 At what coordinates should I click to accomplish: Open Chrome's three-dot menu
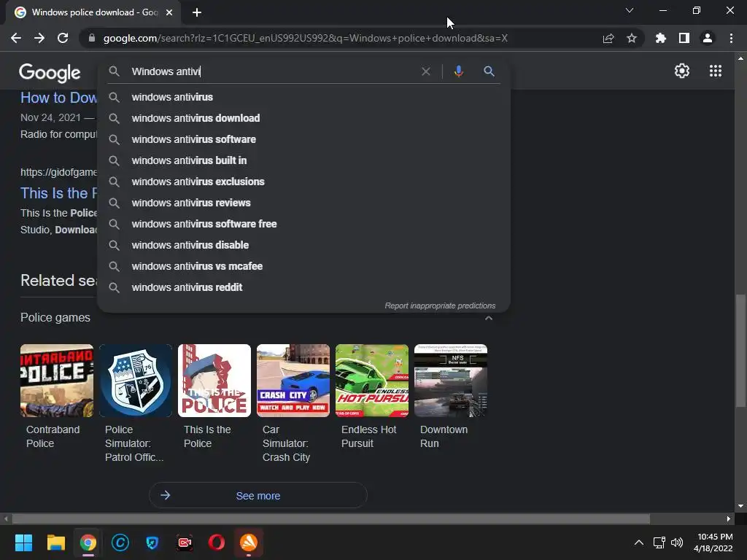(x=731, y=39)
